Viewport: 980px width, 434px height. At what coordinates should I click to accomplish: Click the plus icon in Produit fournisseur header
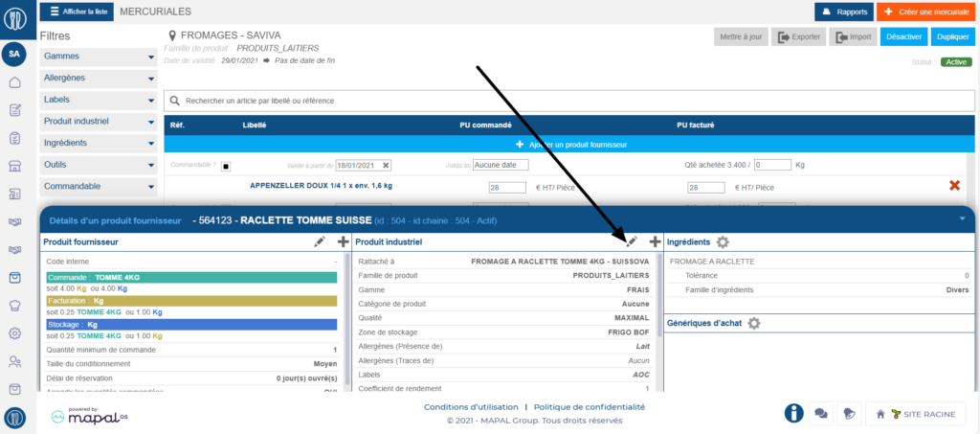(x=343, y=242)
